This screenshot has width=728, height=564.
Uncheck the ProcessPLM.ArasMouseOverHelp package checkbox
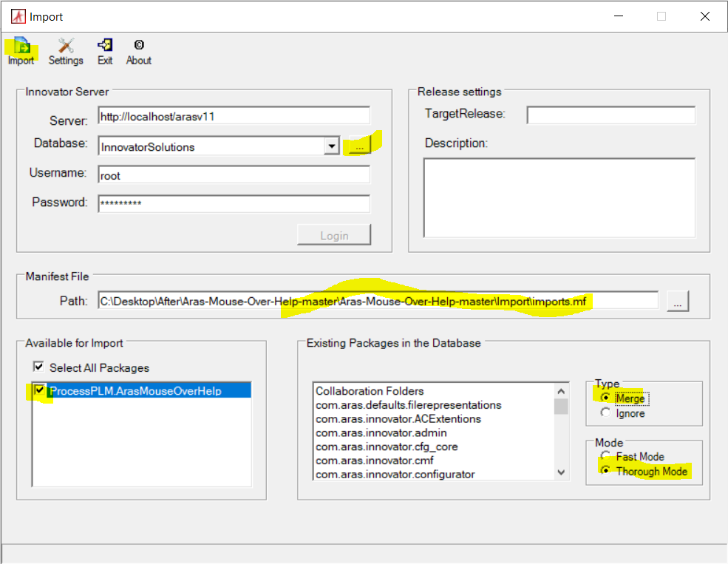39,391
